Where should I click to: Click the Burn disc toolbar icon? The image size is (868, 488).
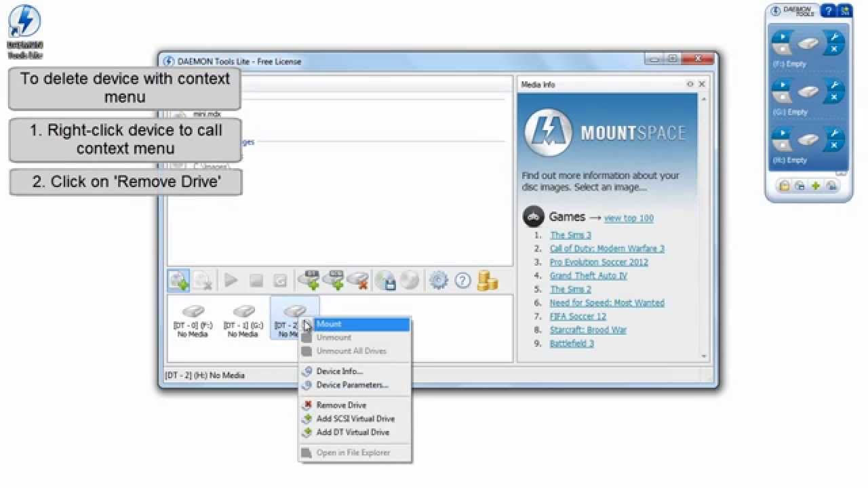410,280
